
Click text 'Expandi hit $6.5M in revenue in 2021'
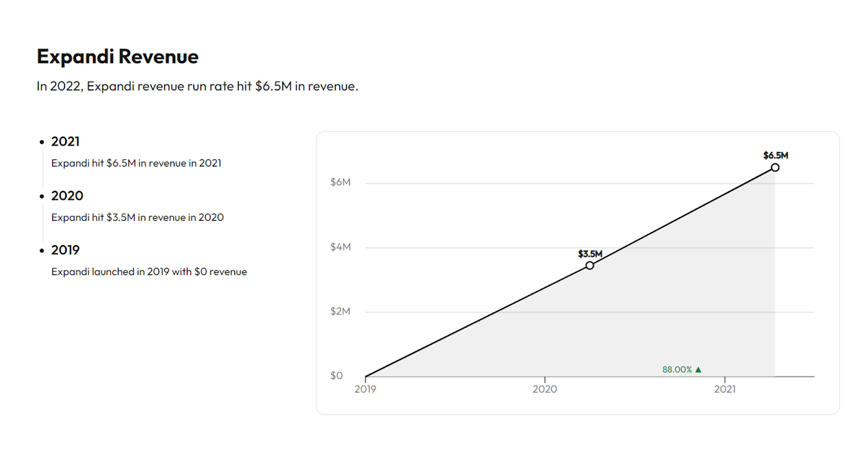136,163
